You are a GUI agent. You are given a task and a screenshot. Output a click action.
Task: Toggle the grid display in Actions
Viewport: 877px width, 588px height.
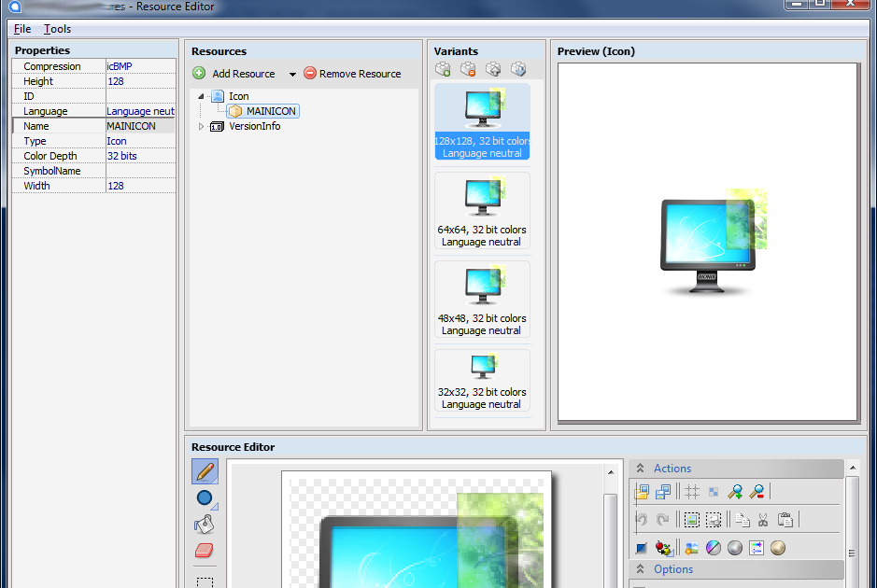692,491
